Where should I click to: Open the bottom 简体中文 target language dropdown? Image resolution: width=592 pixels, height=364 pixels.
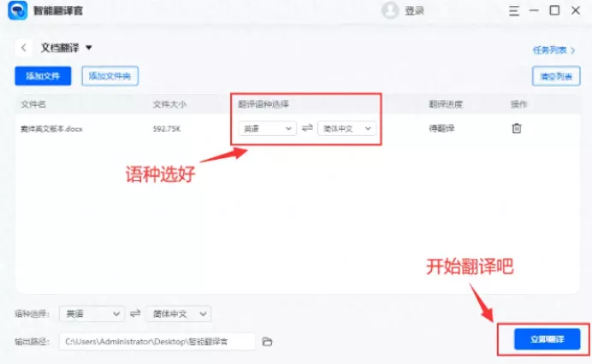pyautogui.click(x=178, y=314)
